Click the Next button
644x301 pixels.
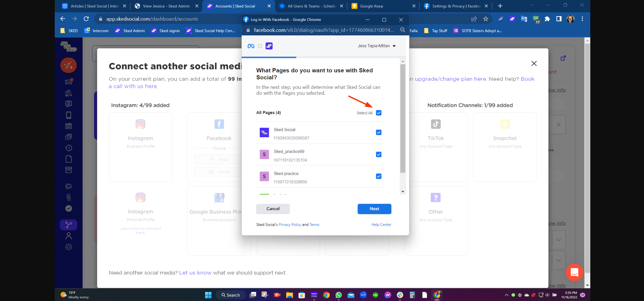coord(374,209)
